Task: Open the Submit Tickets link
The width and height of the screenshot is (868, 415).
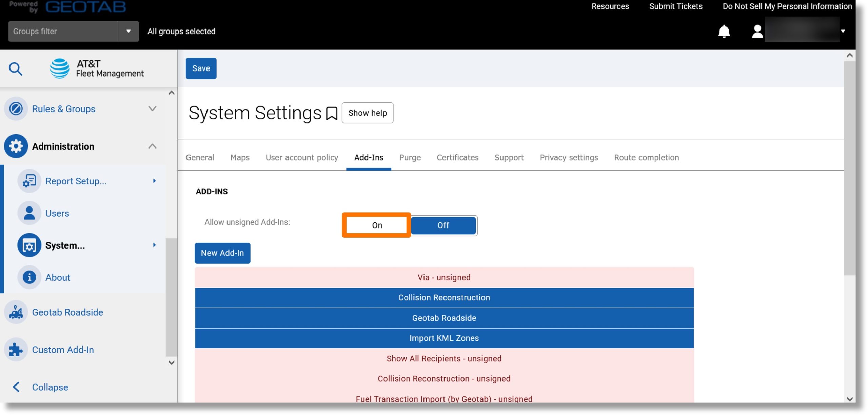Action: pyautogui.click(x=676, y=6)
